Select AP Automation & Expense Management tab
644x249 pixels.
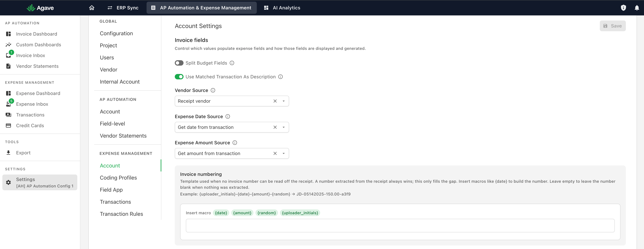[202, 8]
